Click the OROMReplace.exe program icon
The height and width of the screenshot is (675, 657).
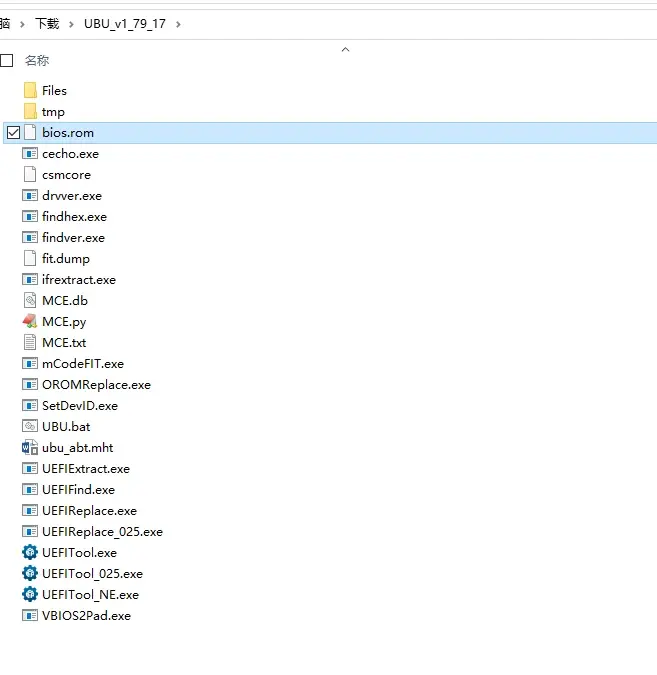tap(30, 384)
